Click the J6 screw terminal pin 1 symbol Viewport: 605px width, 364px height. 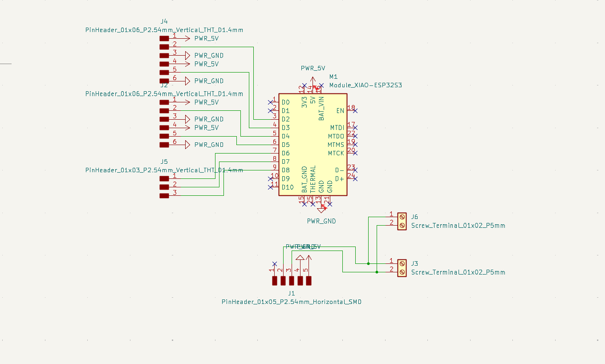pos(402,217)
